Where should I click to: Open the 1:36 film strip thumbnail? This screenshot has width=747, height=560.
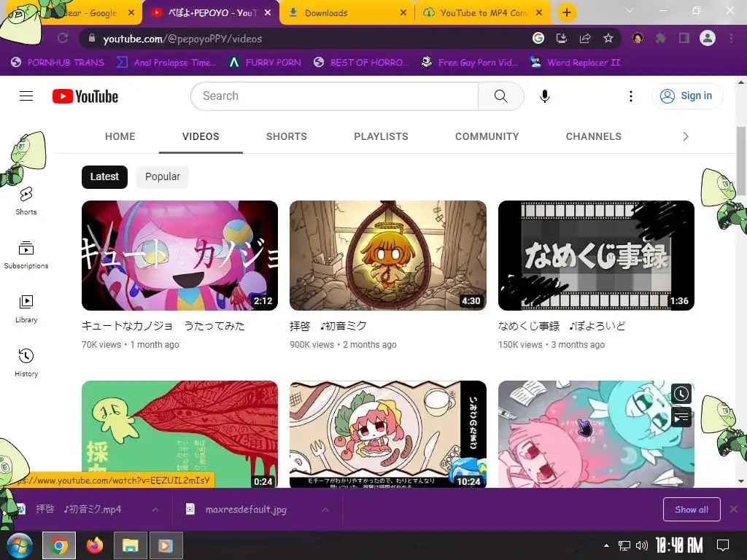pos(596,256)
